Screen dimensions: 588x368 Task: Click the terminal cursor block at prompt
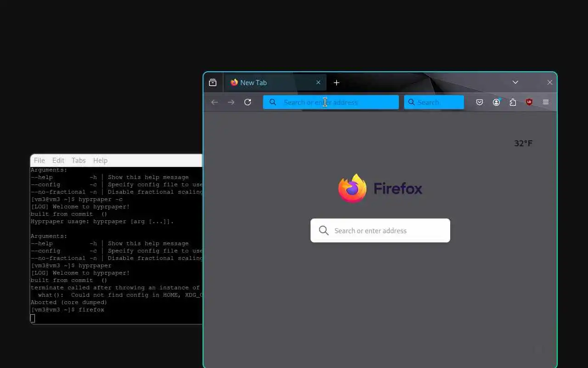(33, 317)
